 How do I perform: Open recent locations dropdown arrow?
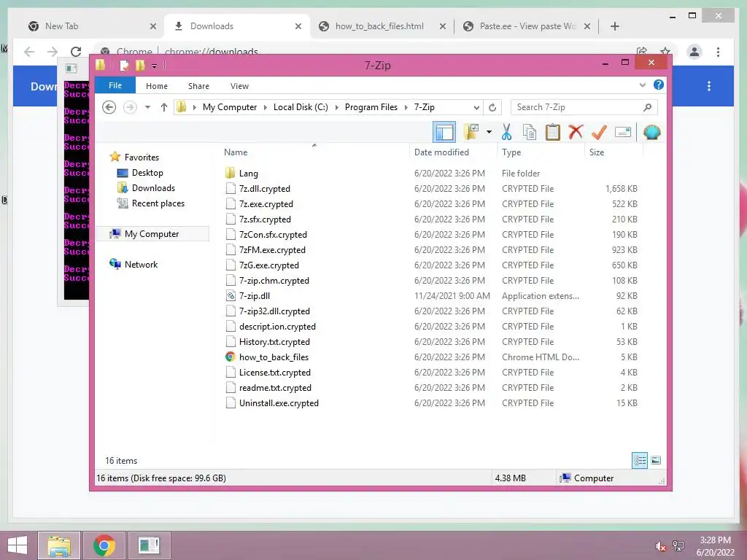coord(147,107)
